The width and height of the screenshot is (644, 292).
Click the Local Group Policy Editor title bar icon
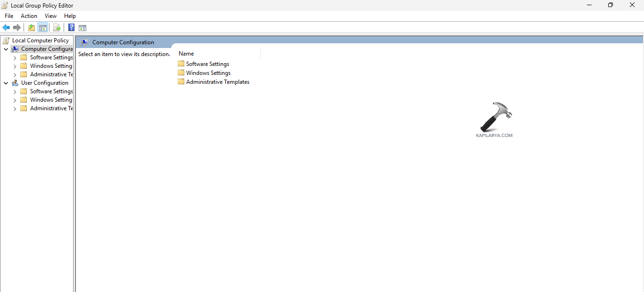[5, 5]
